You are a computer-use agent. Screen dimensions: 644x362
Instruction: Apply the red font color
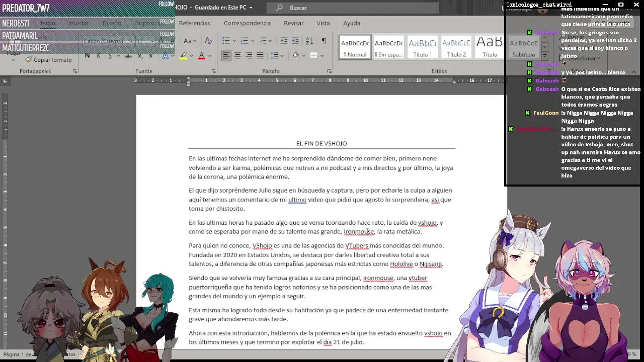point(202,55)
